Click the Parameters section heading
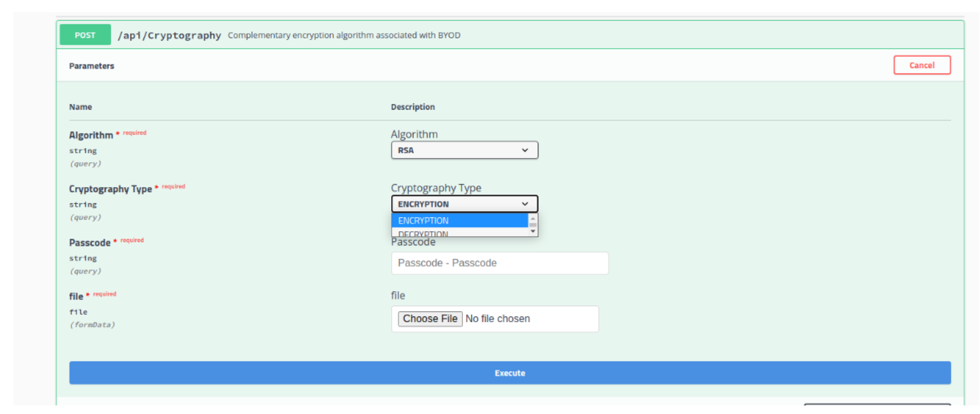 pyautogui.click(x=91, y=66)
